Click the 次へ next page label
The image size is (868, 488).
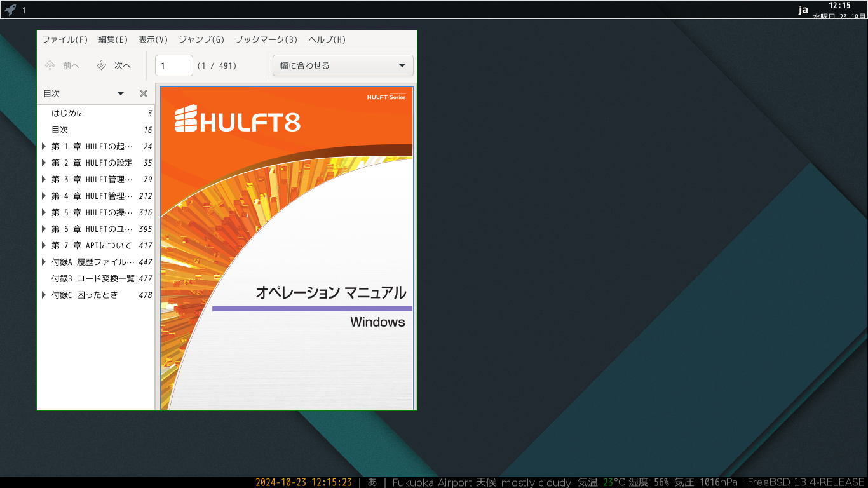(x=123, y=65)
